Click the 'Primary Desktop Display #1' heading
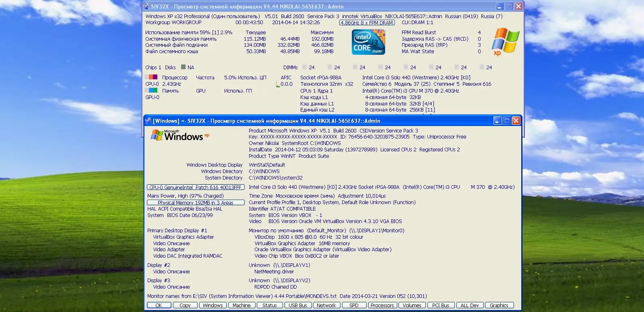This screenshot has width=644, height=312. pos(177,231)
